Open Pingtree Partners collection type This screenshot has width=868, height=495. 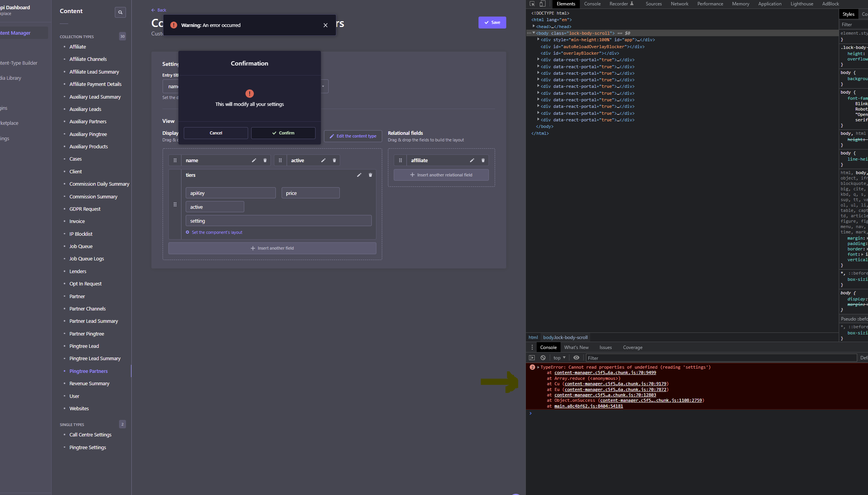tap(89, 371)
